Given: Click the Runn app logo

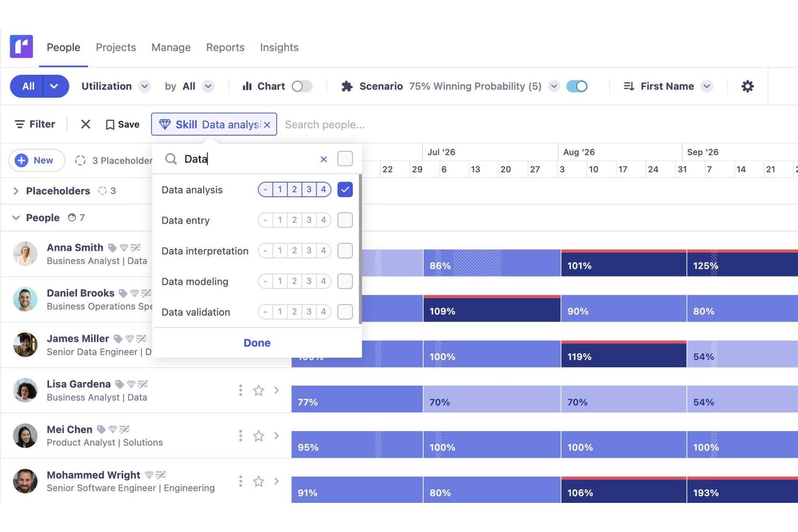Looking at the screenshot, I should 22,46.
